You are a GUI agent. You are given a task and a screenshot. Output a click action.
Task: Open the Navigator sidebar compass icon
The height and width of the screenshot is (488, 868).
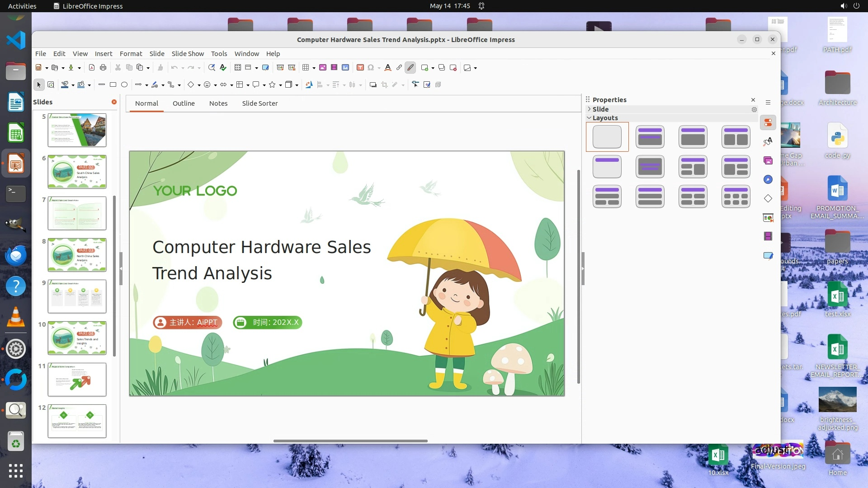[768, 180]
